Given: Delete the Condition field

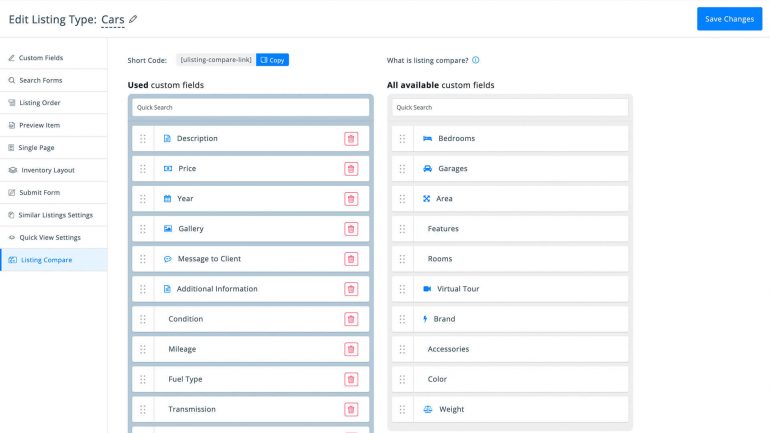Looking at the screenshot, I should tap(351, 319).
